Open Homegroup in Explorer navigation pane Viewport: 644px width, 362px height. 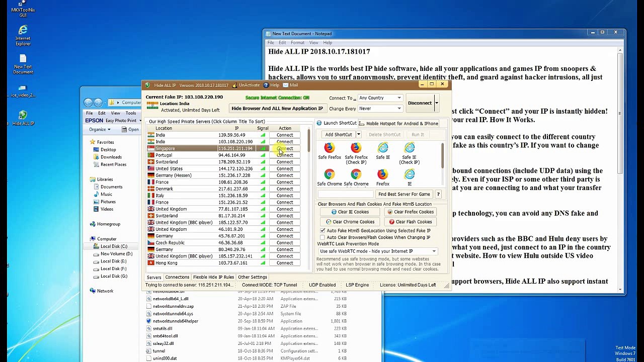[x=108, y=224]
